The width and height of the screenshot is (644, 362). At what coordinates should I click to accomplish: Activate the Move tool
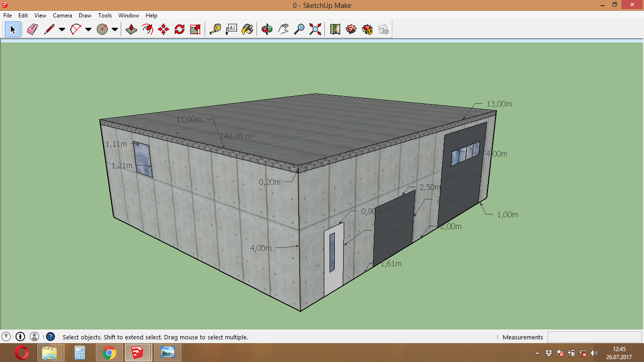tap(164, 30)
